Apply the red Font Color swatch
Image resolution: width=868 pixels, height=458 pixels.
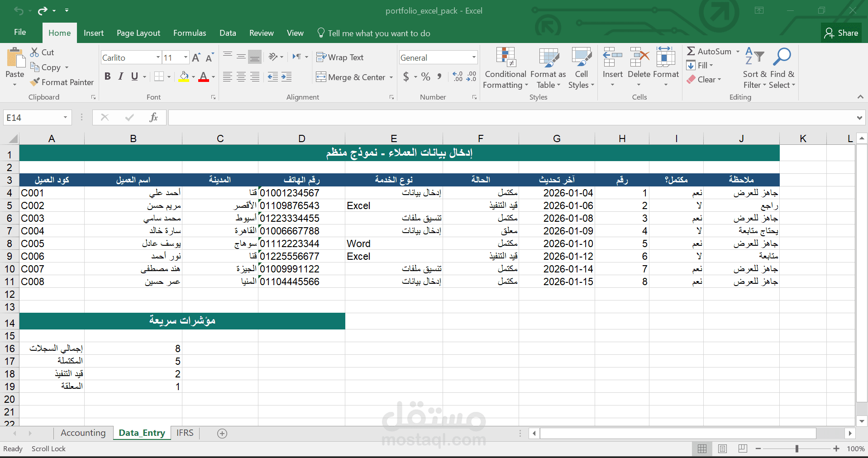(x=204, y=76)
